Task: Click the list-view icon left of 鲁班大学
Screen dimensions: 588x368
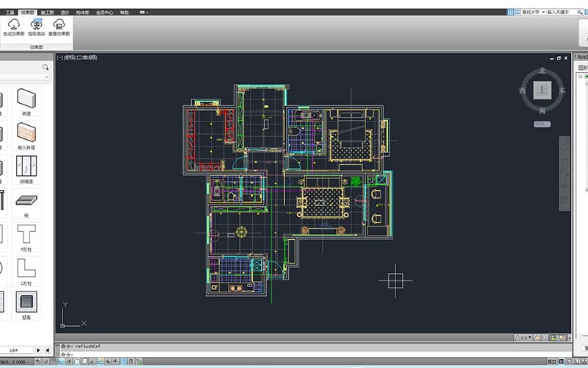Action: click(x=517, y=12)
